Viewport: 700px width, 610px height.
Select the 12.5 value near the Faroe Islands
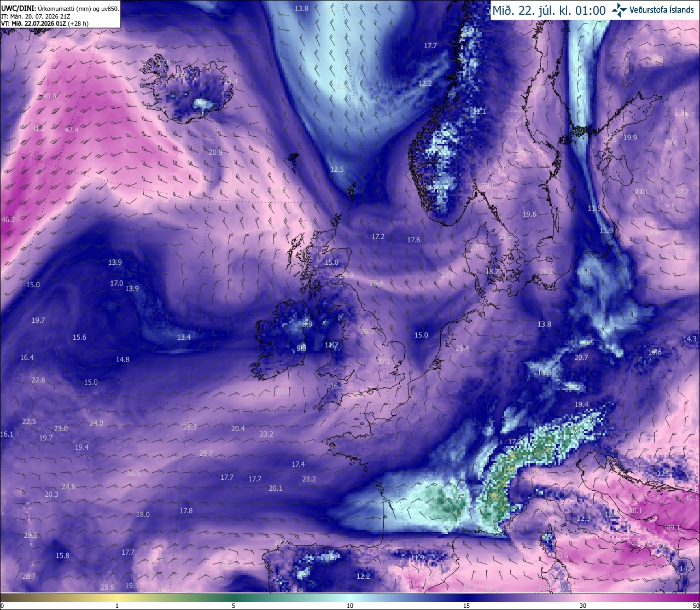337,169
